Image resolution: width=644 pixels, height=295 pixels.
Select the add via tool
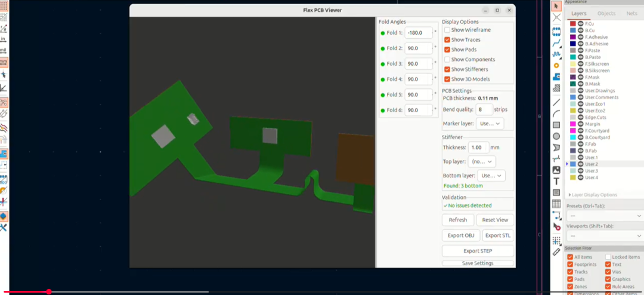coord(556,66)
